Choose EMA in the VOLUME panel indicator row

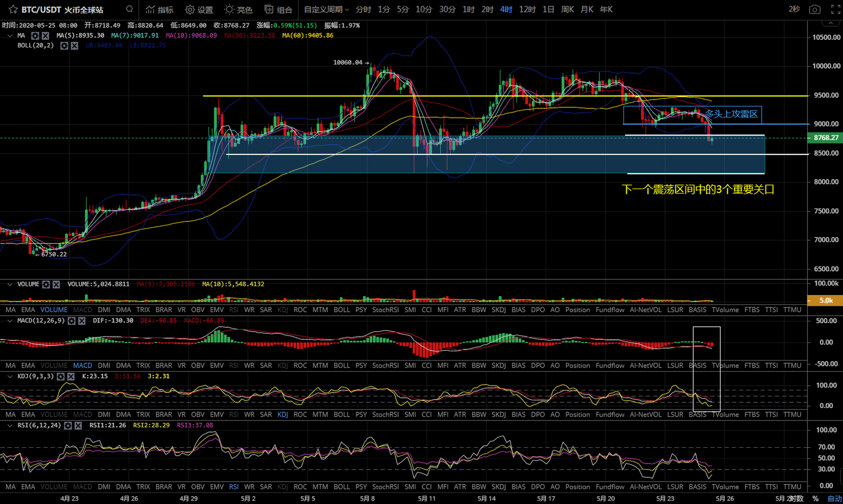(x=28, y=310)
